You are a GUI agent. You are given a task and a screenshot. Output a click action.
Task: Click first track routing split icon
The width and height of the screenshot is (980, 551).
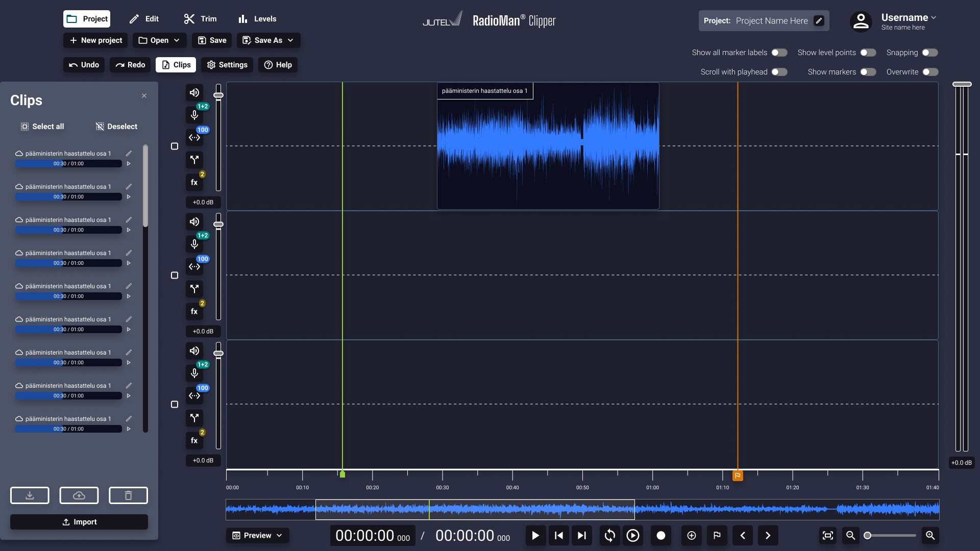pos(194,160)
